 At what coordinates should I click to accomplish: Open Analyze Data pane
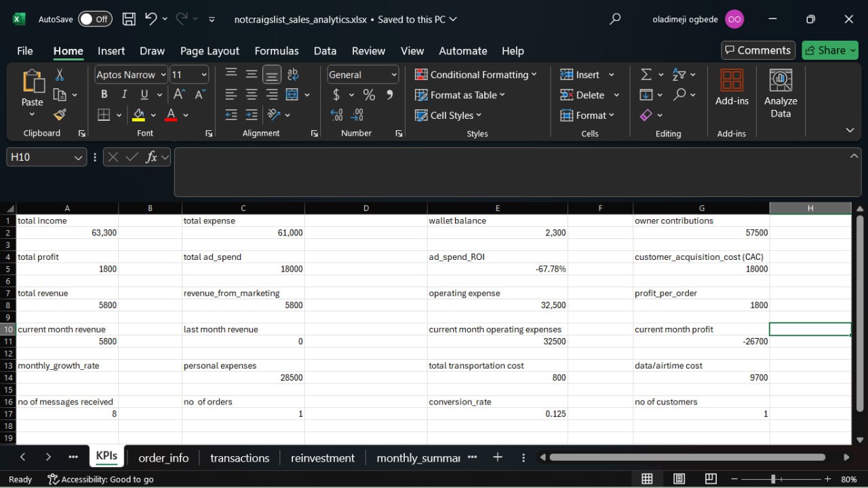point(781,94)
